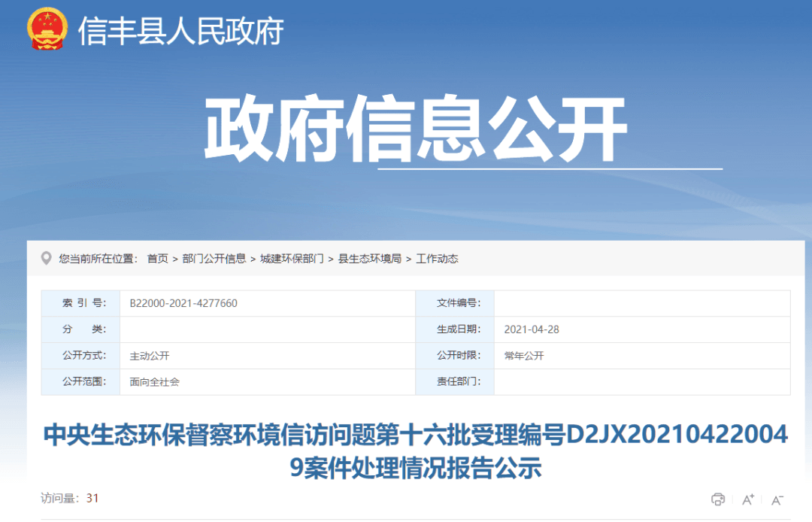Increase font size with A+ icon
812x522 pixels.
[748, 499]
